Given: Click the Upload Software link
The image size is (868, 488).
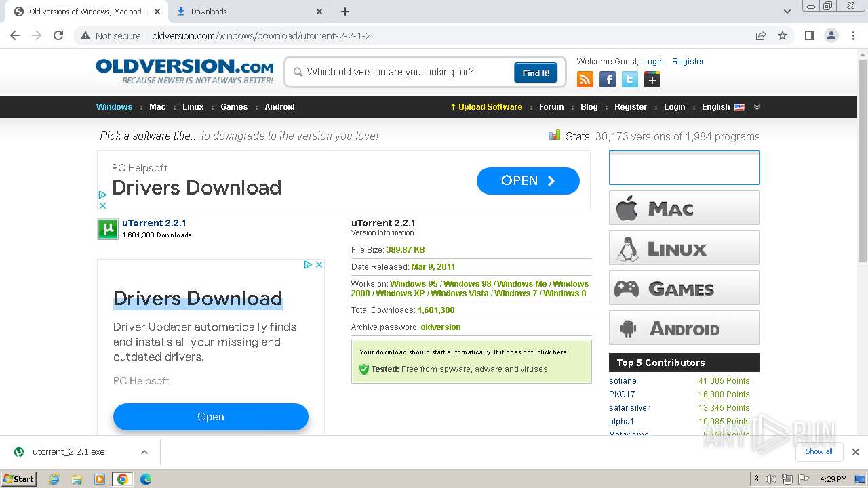Looking at the screenshot, I should coord(486,107).
